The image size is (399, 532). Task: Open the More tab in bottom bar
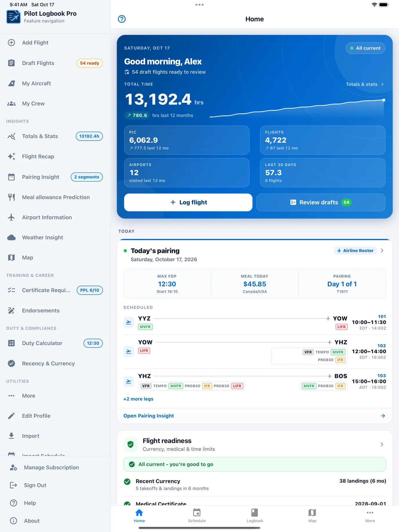click(370, 516)
